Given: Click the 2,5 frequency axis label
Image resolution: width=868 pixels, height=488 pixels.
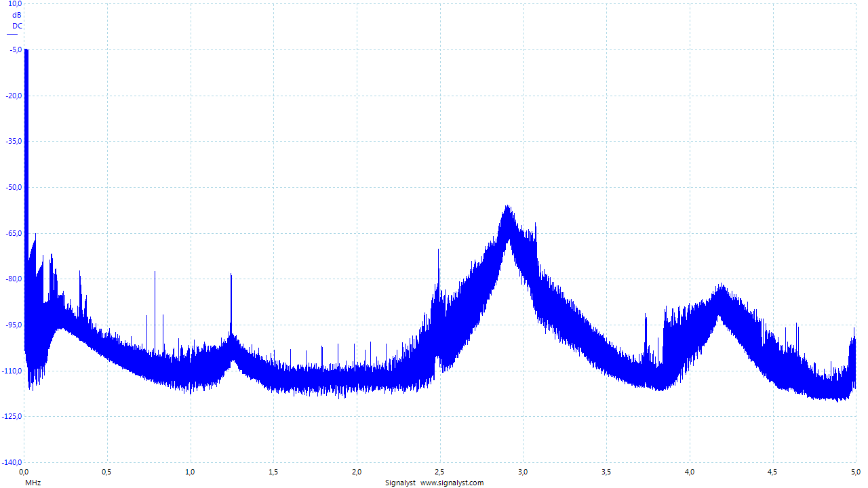Looking at the screenshot, I should (440, 471).
